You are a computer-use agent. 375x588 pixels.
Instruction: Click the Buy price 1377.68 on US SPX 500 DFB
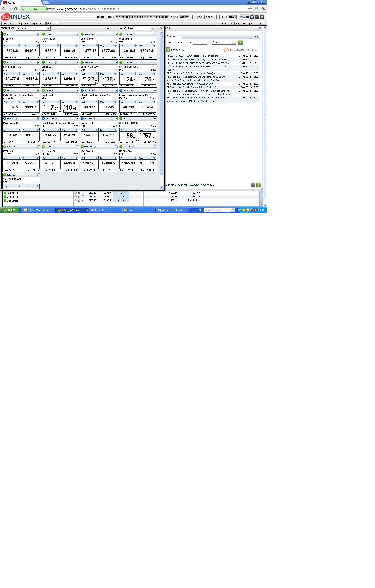tap(108, 51)
